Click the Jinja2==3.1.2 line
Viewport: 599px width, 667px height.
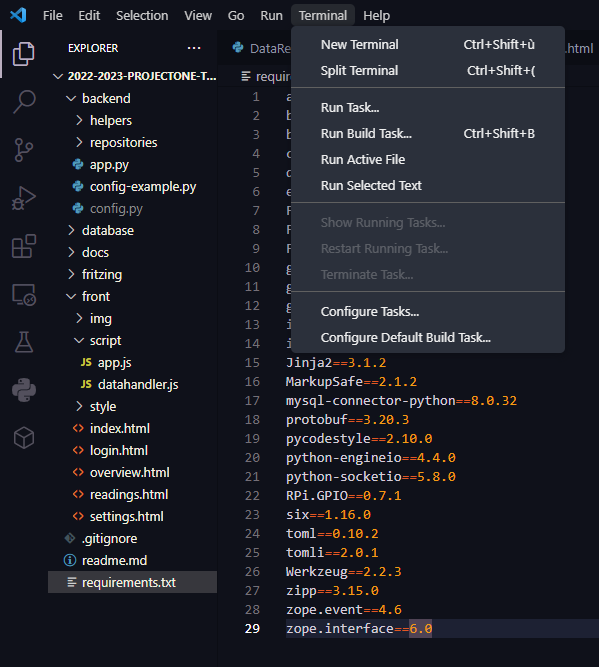pyautogui.click(x=336, y=363)
